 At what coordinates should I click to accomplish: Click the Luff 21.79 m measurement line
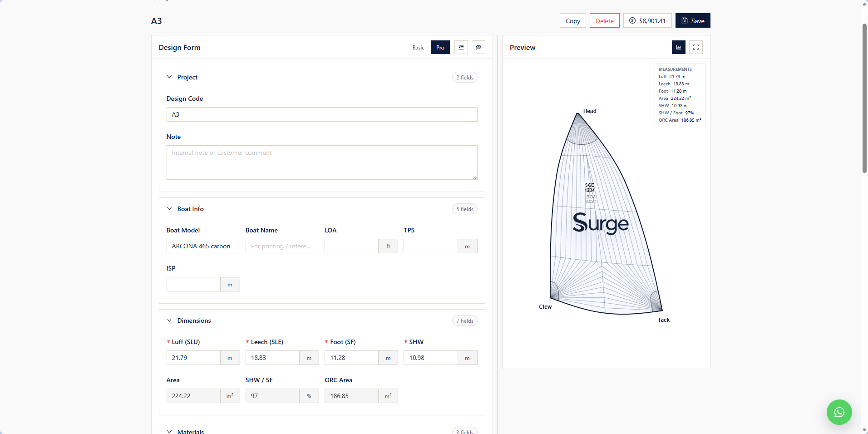(x=672, y=77)
